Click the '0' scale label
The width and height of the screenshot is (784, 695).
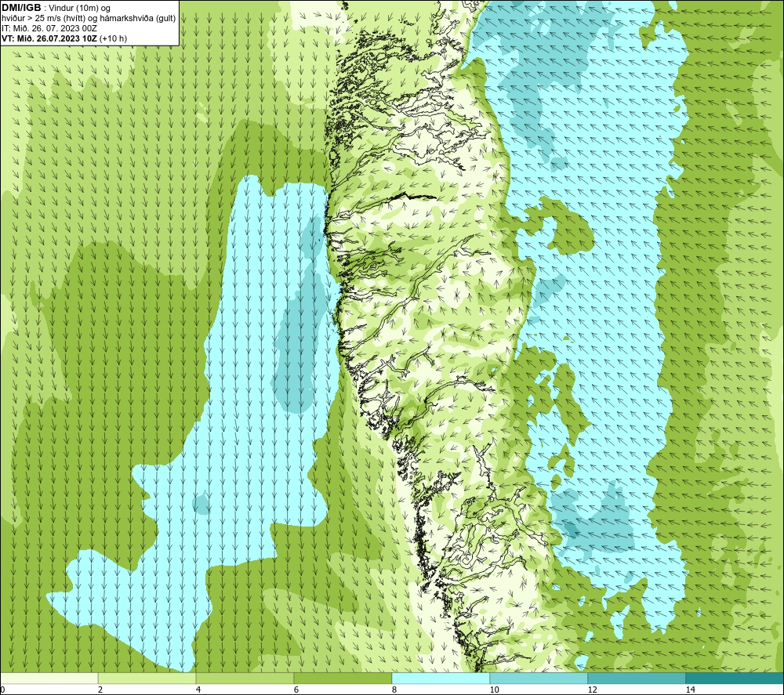pos(2,690)
